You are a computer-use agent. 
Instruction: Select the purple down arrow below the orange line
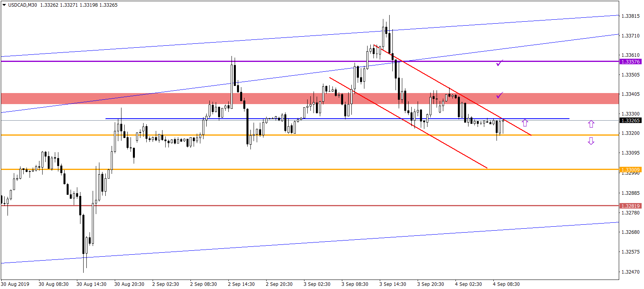pos(591,141)
